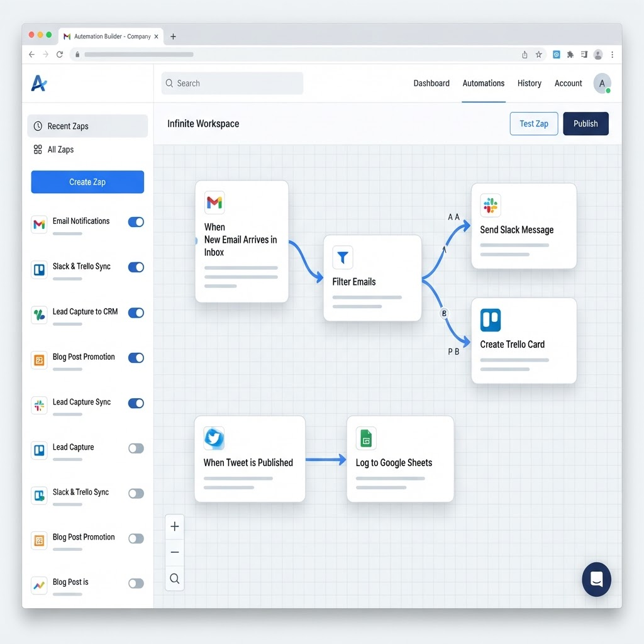Click the chart icon beside Blog Post is
Image resolution: width=644 pixels, height=644 pixels.
(39, 586)
